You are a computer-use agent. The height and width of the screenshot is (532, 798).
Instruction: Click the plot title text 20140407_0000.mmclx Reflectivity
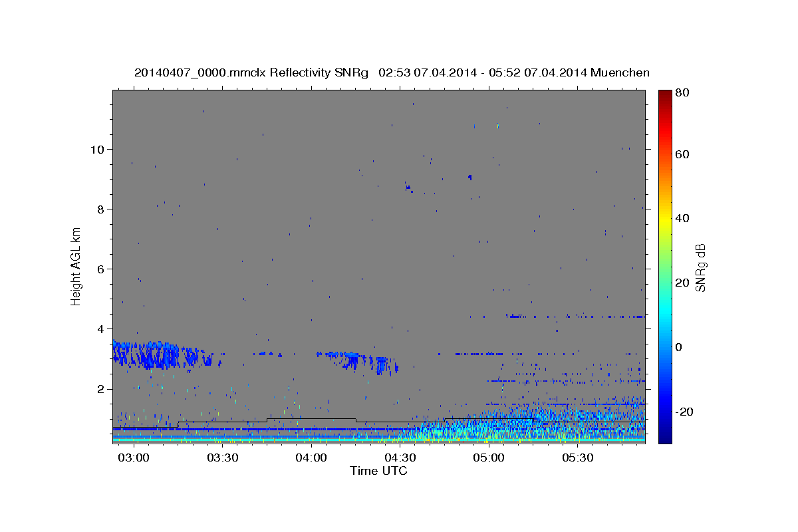(233, 72)
